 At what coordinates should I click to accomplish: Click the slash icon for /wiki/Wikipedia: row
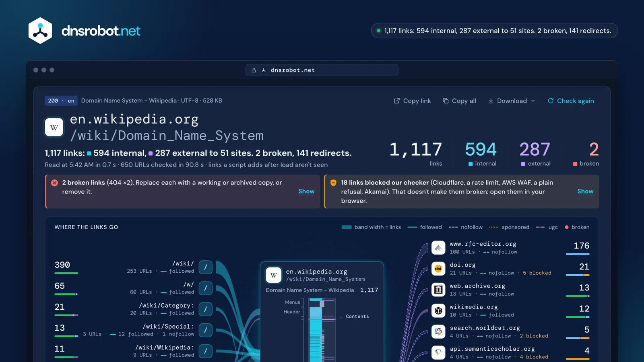tap(206, 351)
